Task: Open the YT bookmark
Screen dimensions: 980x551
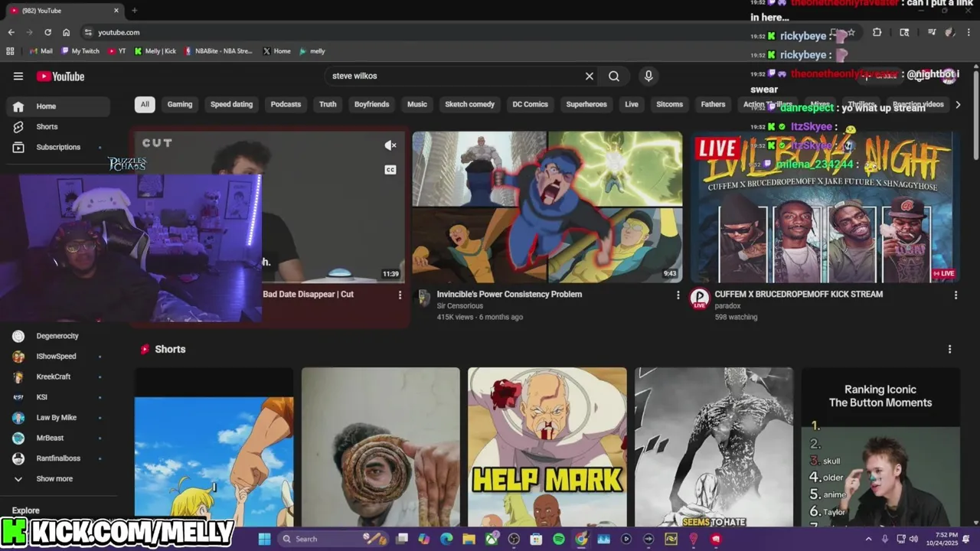Action: (x=117, y=51)
